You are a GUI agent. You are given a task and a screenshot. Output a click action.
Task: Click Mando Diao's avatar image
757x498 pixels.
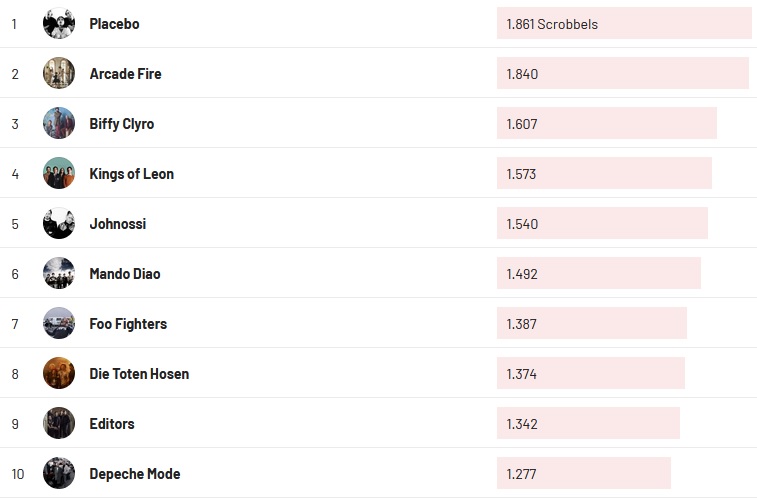[59, 273]
